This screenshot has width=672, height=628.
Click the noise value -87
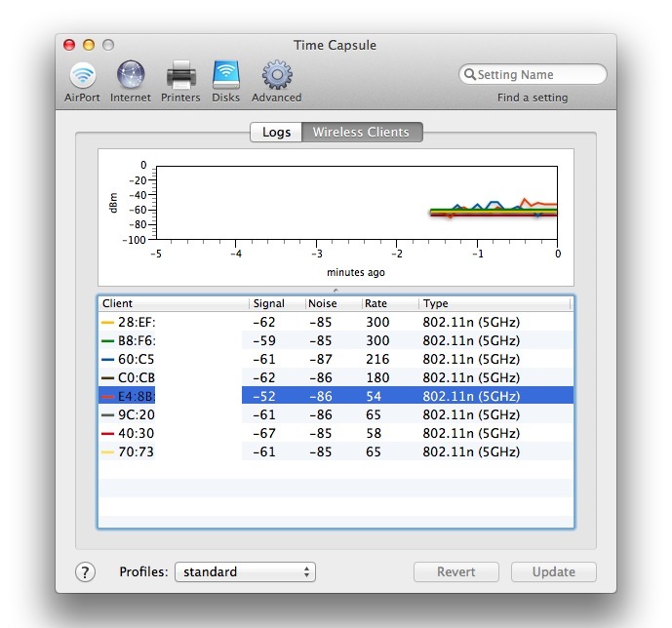pyautogui.click(x=321, y=359)
